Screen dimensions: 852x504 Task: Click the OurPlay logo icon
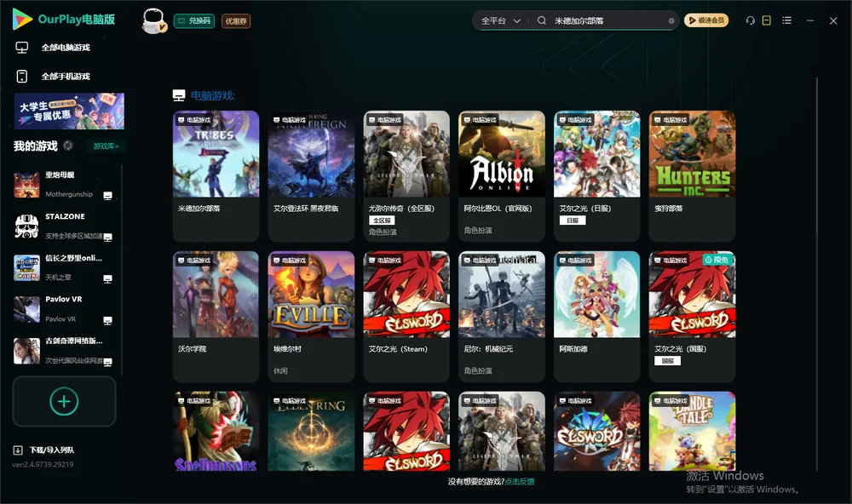(x=22, y=19)
